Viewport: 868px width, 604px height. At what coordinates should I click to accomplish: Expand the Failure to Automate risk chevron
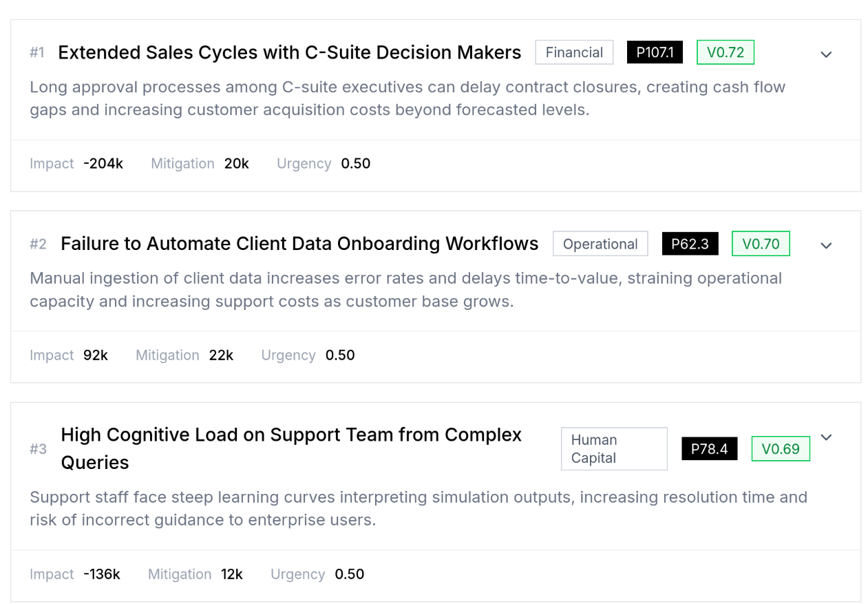click(x=826, y=246)
